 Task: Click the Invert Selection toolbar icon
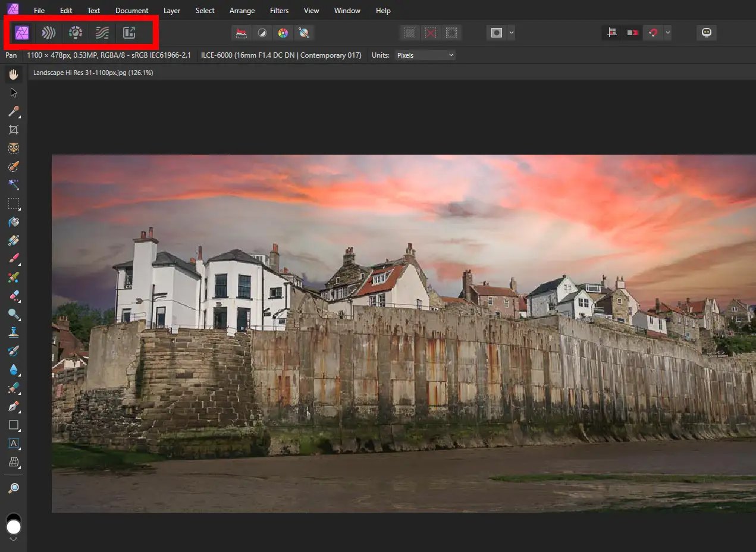tap(451, 33)
